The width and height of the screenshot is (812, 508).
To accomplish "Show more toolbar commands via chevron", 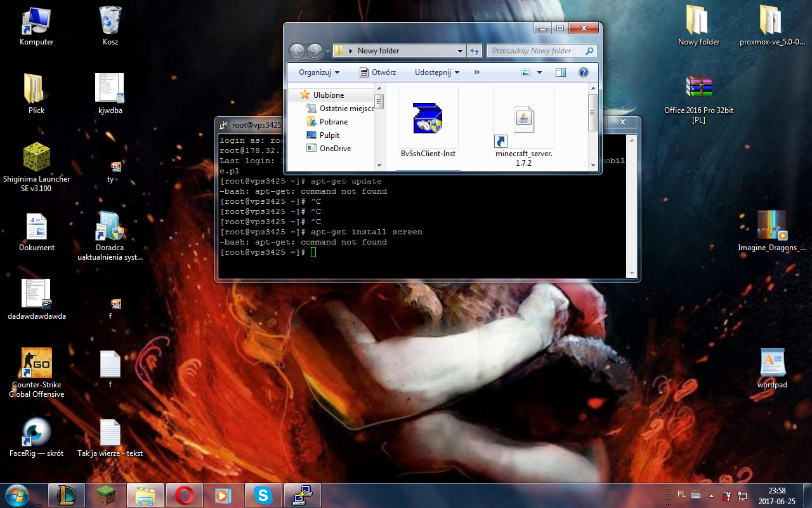I will click(x=477, y=72).
